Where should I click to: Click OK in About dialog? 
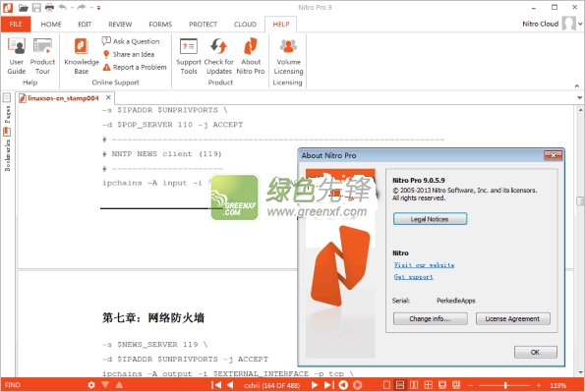[x=536, y=352]
